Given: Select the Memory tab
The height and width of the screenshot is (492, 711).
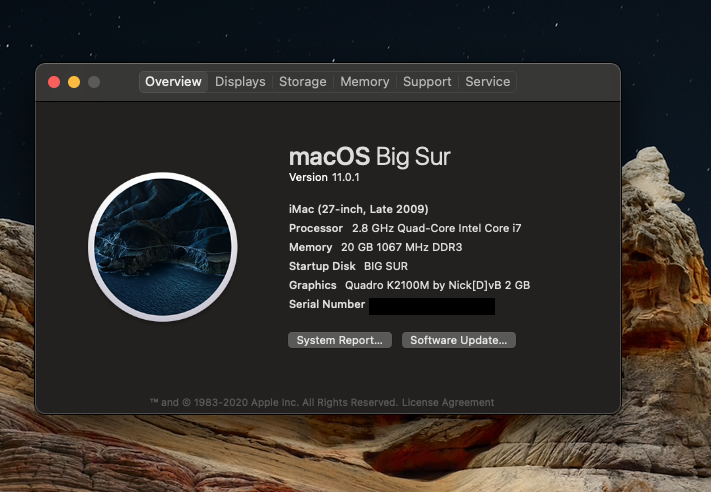Looking at the screenshot, I should click(x=365, y=82).
